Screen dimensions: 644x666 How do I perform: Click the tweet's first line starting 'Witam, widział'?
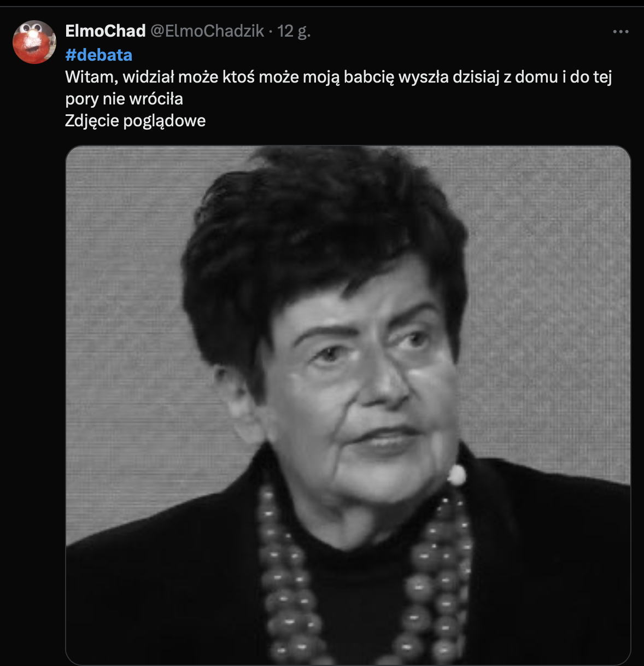coord(338,77)
